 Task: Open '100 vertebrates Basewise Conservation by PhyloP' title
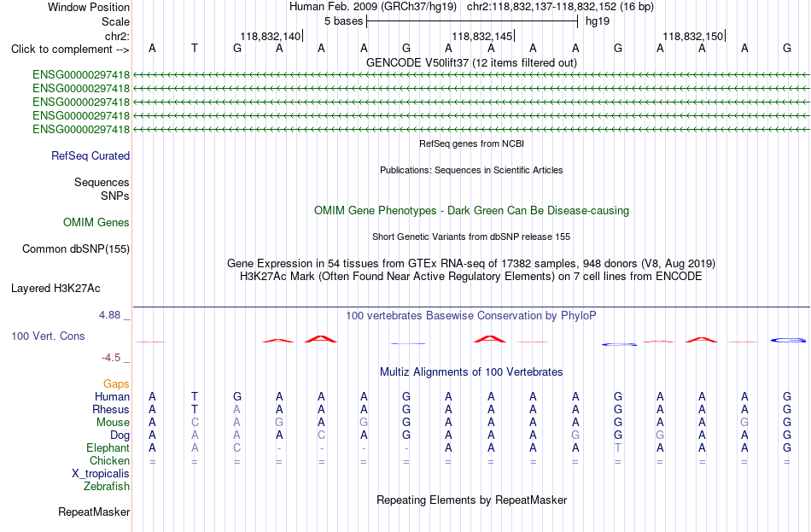tap(471, 316)
